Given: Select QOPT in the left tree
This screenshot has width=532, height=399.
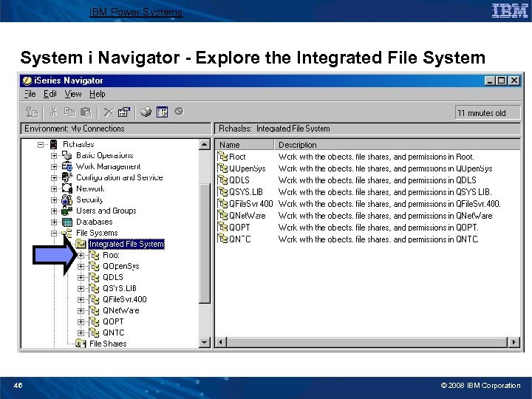Looking at the screenshot, I should pyautogui.click(x=113, y=321).
